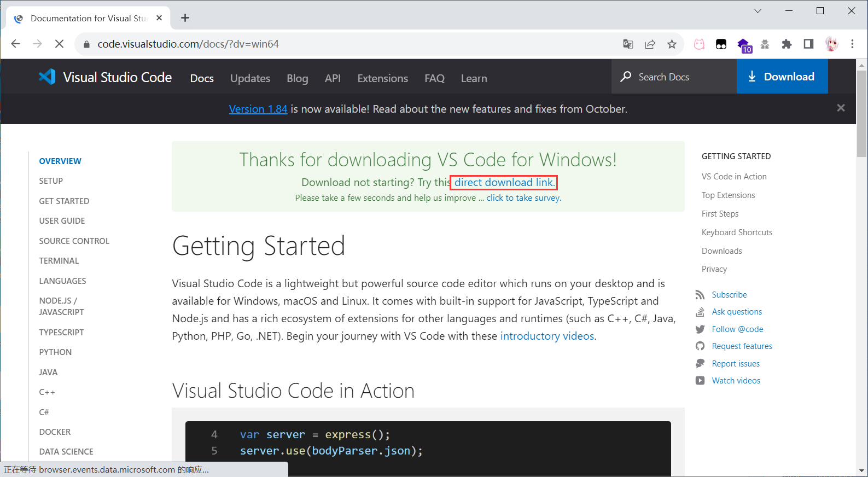Screen dimensions: 868x477
Task: Open the tab search chevron dropdown
Action: (x=758, y=11)
